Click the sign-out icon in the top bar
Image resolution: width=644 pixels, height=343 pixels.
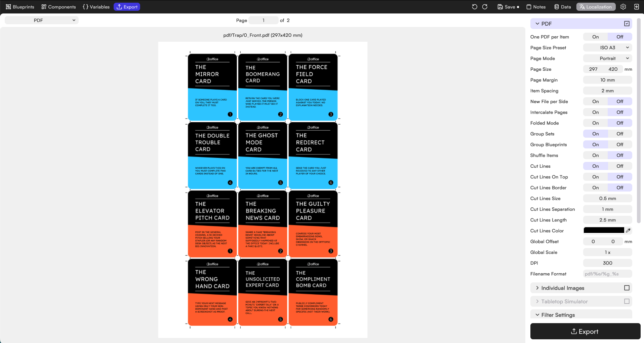(x=636, y=7)
